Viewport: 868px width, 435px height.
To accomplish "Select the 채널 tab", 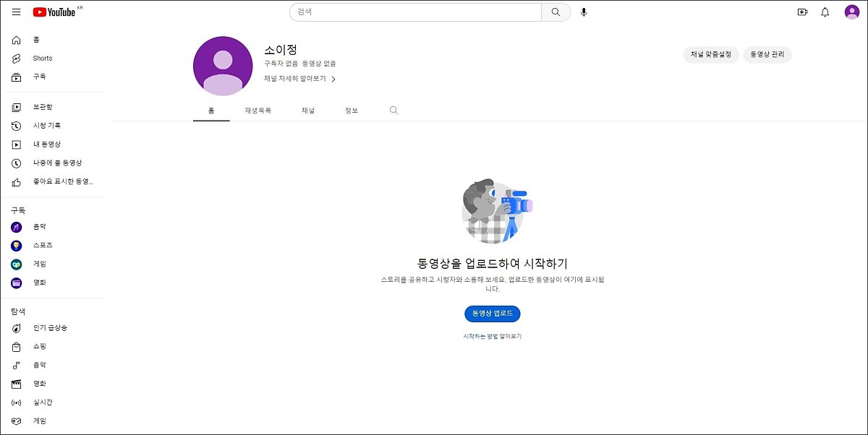I will coord(308,111).
